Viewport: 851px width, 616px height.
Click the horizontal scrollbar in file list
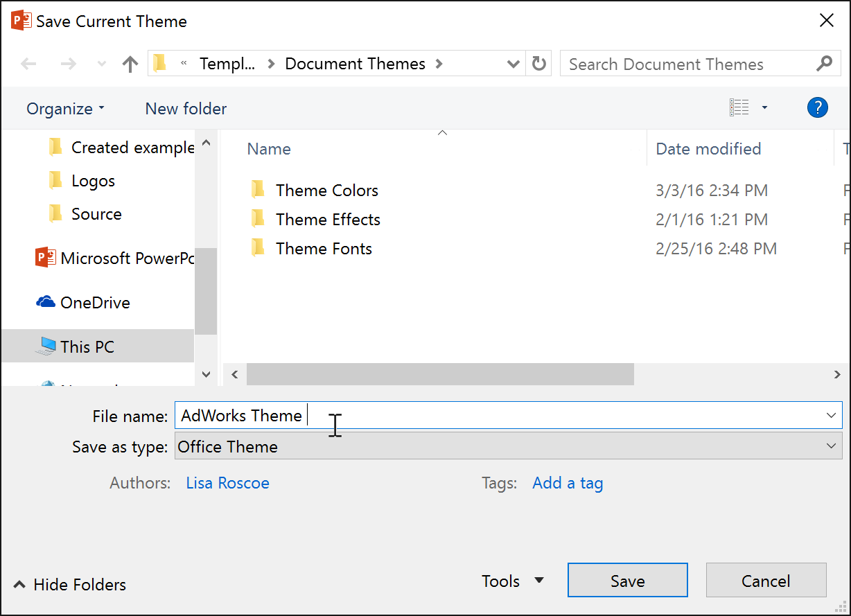coord(440,375)
